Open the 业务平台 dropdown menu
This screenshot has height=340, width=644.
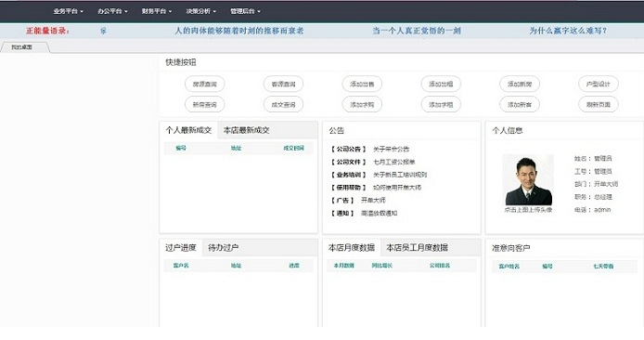(68, 11)
